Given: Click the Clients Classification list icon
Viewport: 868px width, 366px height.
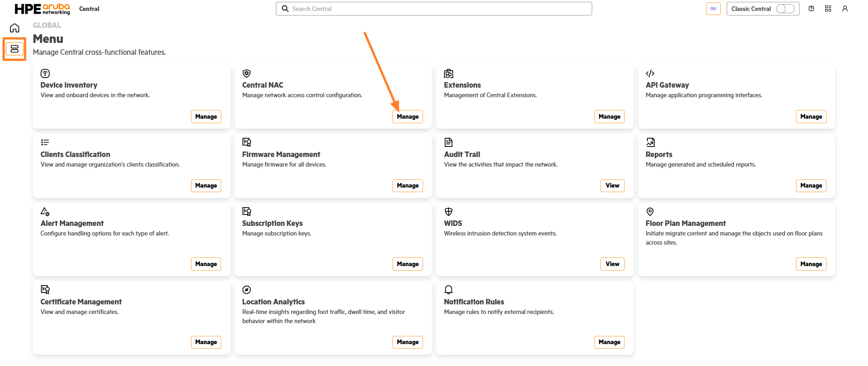Looking at the screenshot, I should pos(45,142).
